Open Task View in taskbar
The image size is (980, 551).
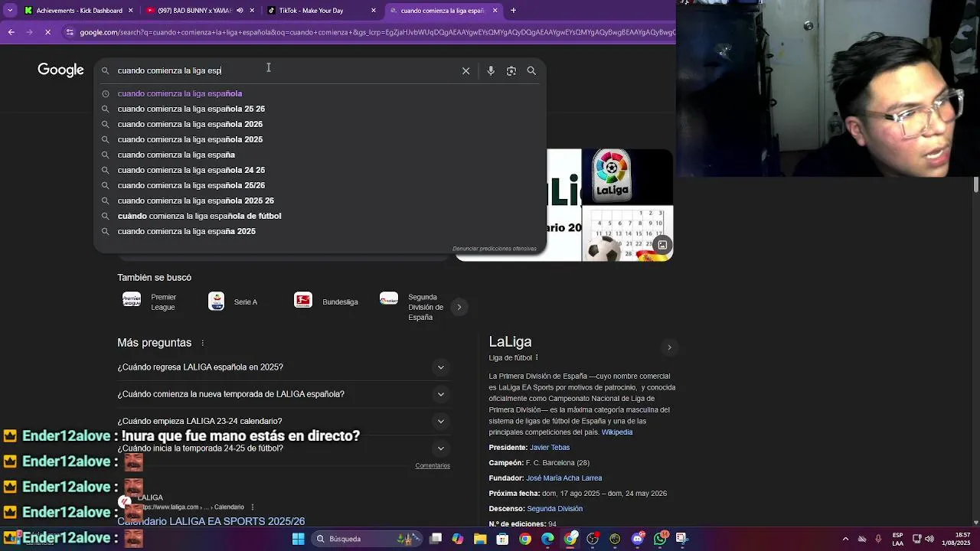436,539
